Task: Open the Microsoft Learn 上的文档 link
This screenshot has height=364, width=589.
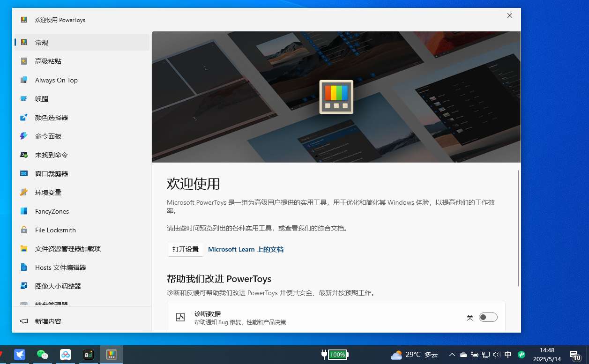Action: click(x=246, y=249)
